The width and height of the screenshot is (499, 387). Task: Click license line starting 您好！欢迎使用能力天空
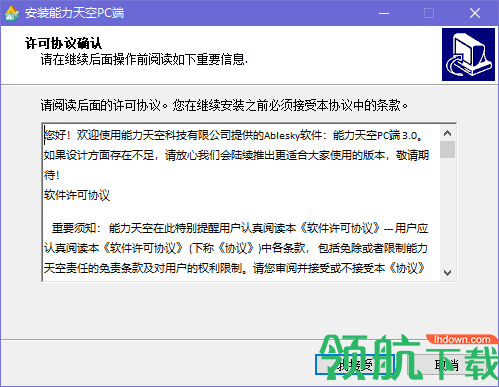click(x=233, y=135)
